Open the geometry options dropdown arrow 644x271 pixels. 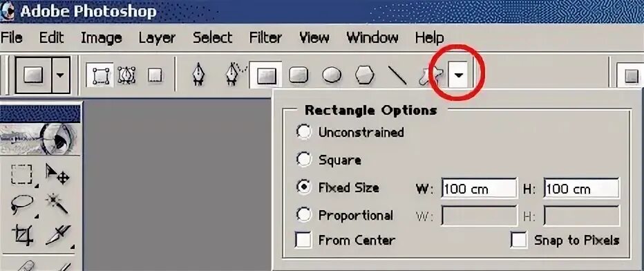[460, 75]
